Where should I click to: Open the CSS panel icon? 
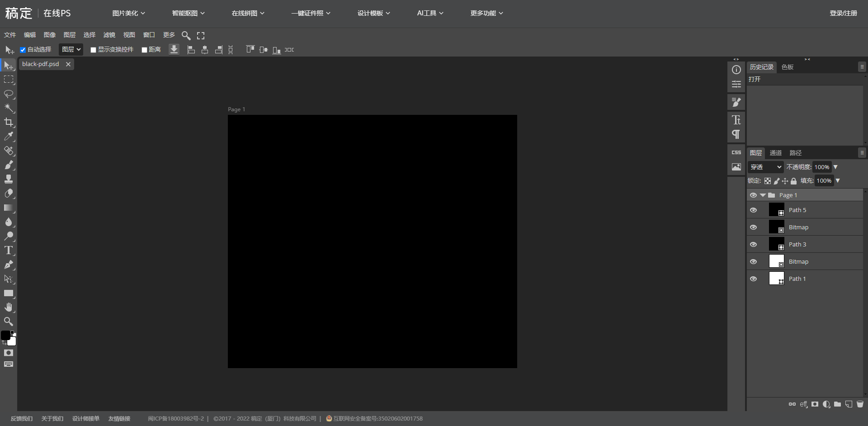click(736, 153)
